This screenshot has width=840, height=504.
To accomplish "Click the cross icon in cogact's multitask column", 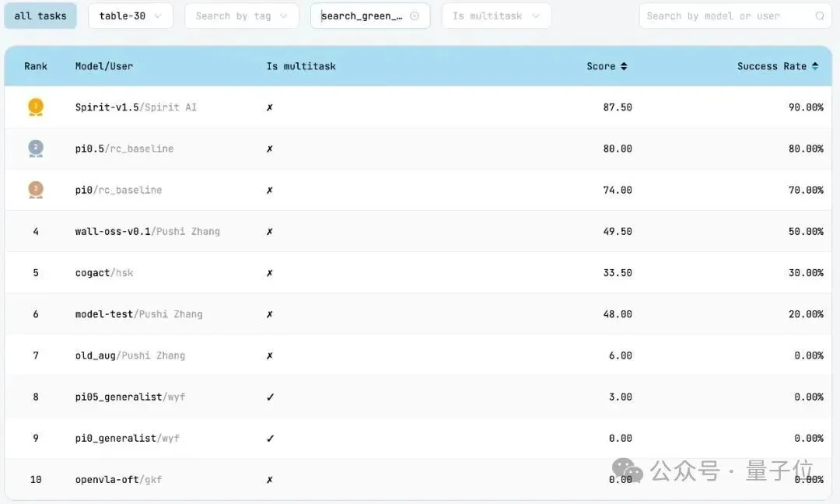I will (269, 272).
